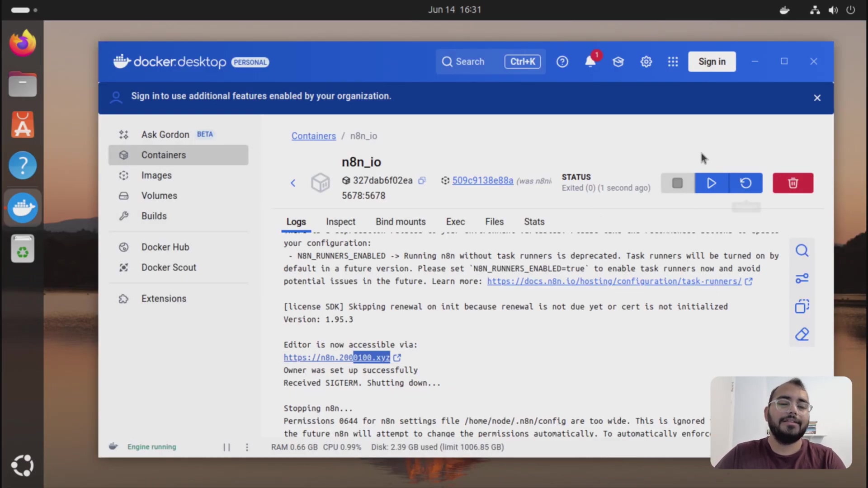Screen dimensions: 868x488
Task: Open Ubuntu Software from the dock
Action: point(23,125)
